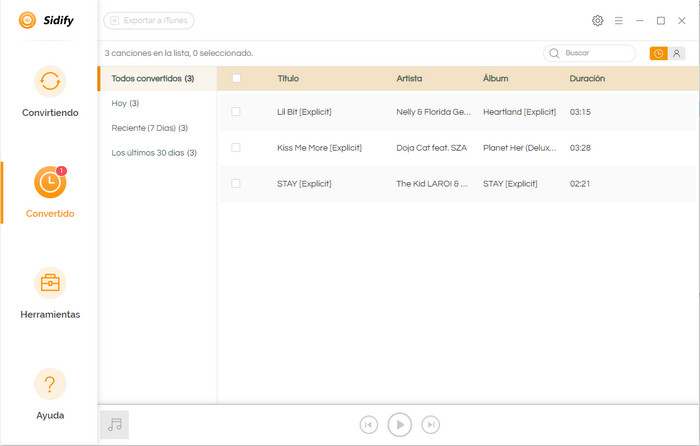Screen dimensions: 700x446
Task: Check the Lil Bit [Explicit] checkbox
Action: coord(236,112)
